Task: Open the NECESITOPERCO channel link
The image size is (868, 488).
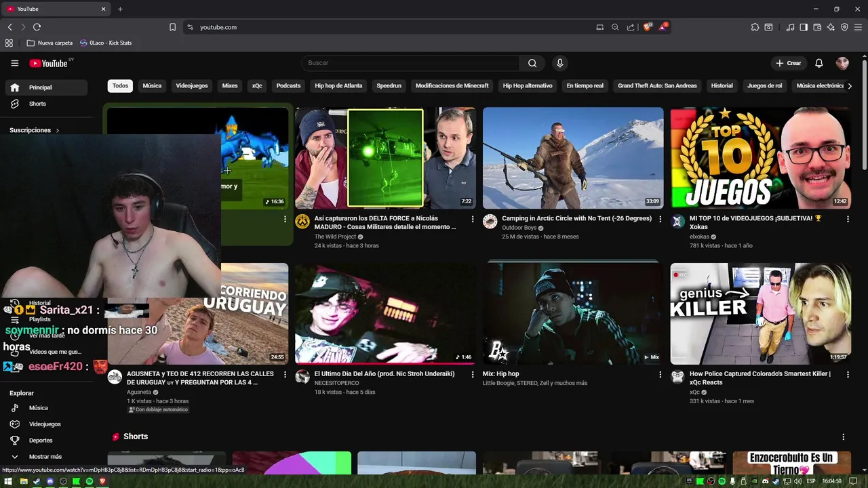Action: tap(336, 383)
